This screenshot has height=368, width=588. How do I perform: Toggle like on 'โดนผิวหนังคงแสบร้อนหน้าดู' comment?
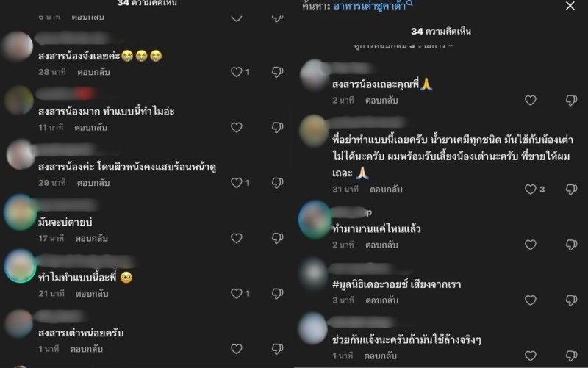pos(236,182)
